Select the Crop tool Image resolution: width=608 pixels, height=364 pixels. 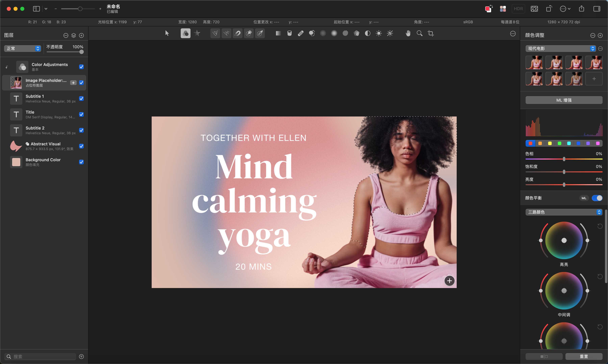(x=431, y=33)
